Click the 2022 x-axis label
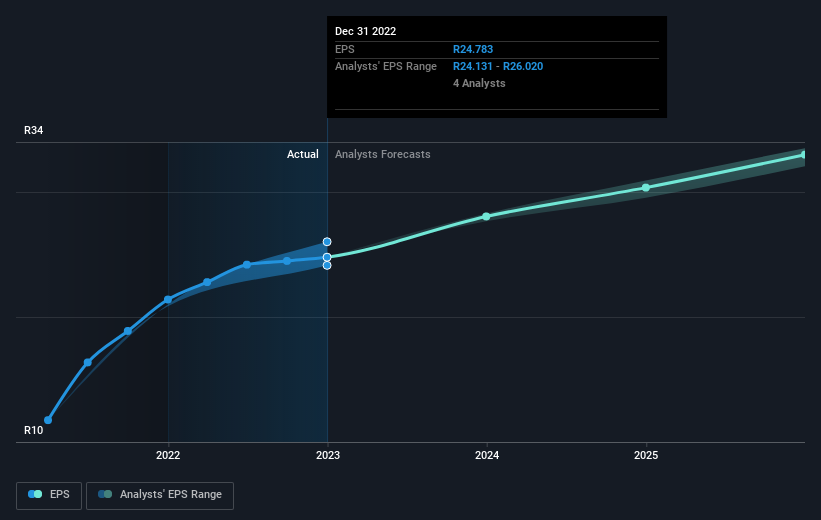The image size is (821, 520). 168,455
